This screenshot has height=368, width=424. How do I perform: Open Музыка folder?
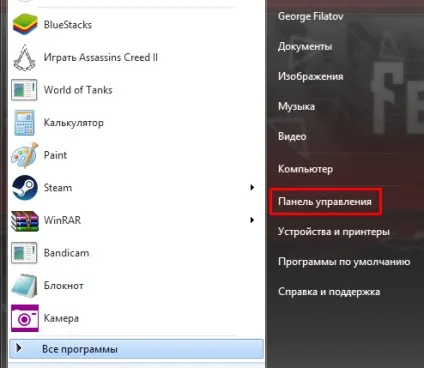[x=296, y=106]
